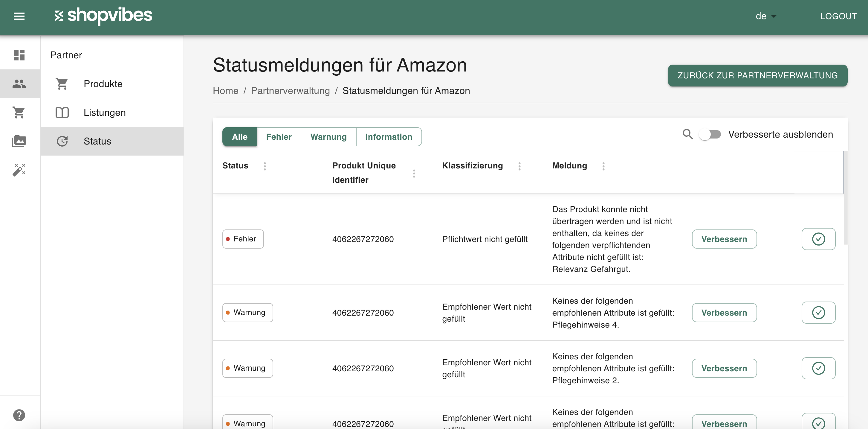Select the Information filter tab
Image resolution: width=868 pixels, height=429 pixels.
pyautogui.click(x=389, y=137)
